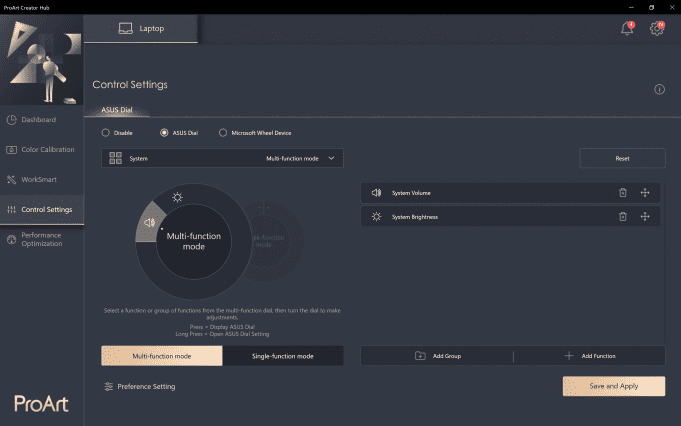Click the System Brightness row text

click(415, 217)
